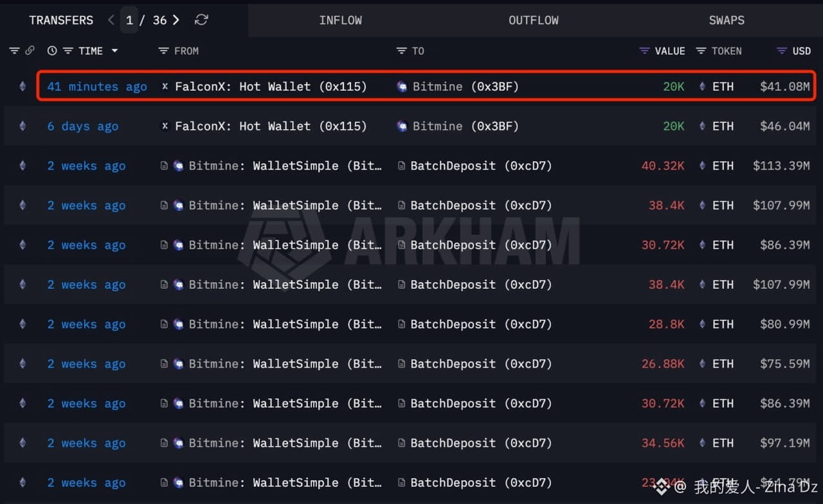Screen dimensions: 823x504
Task: Open Bitmine (0x3BF) in the 41 minutes ago row
Action: tap(466, 86)
